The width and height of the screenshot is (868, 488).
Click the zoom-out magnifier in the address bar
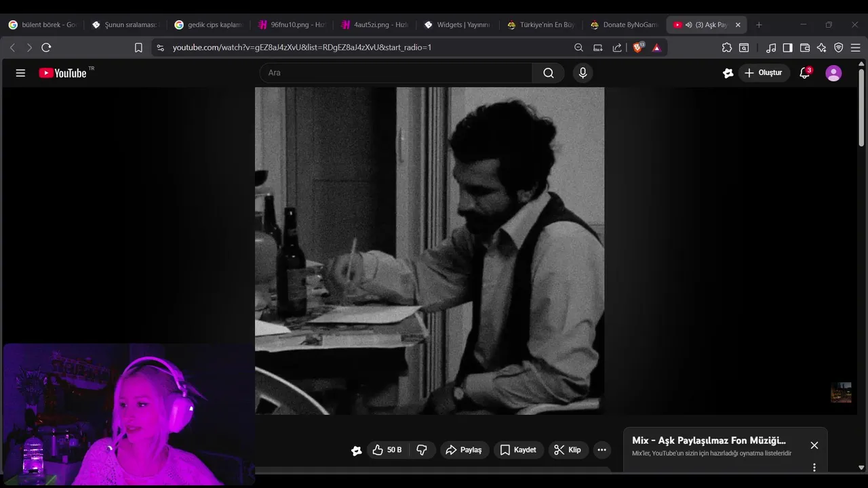click(578, 47)
